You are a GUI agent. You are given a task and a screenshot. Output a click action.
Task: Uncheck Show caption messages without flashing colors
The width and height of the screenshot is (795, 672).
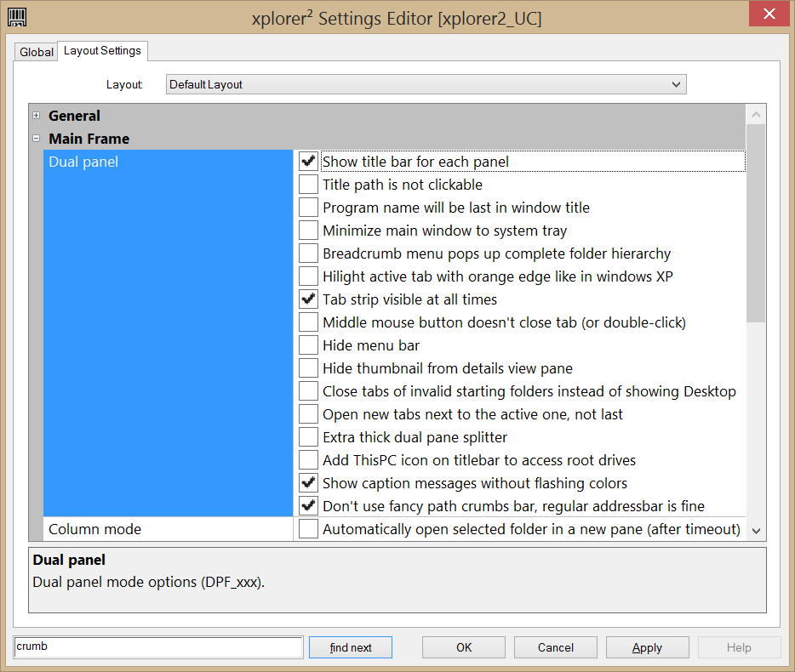pos(308,483)
